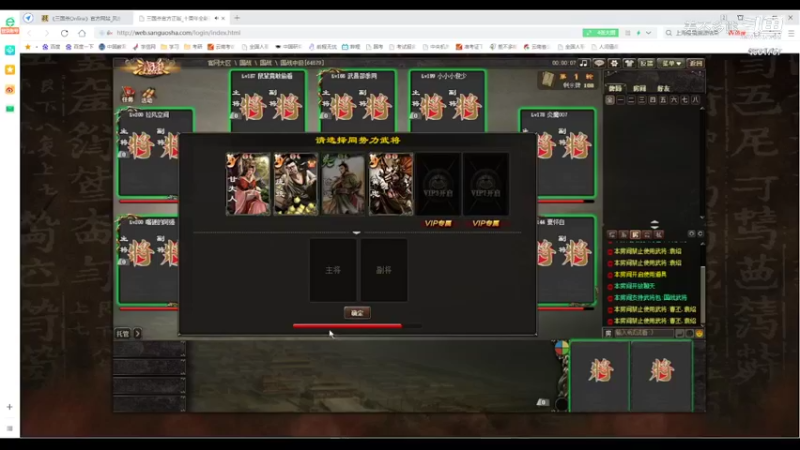800x450 pixels.
Task: Click the four-colored wheel icon beside own cards
Action: pyautogui.click(x=561, y=348)
